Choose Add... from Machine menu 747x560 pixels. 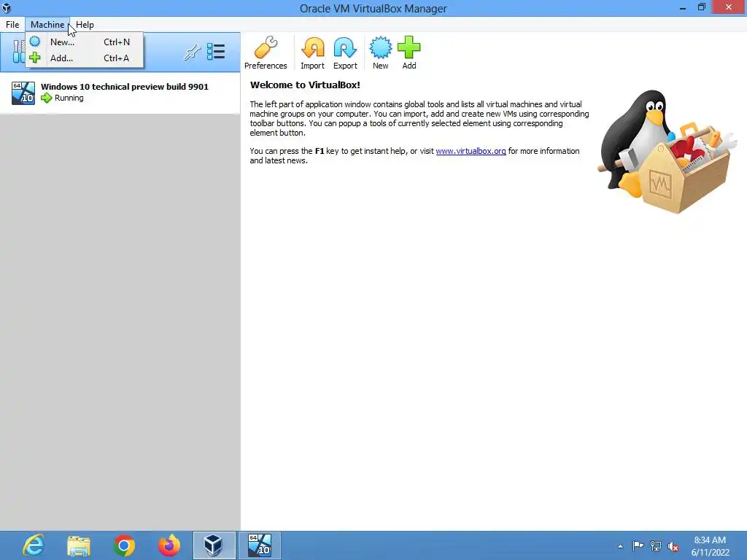85,58
